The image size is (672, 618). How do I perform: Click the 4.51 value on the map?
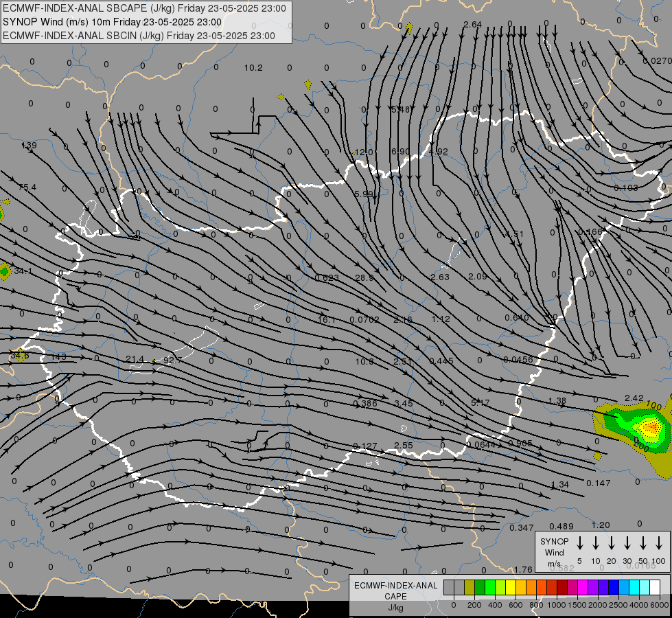(514, 233)
